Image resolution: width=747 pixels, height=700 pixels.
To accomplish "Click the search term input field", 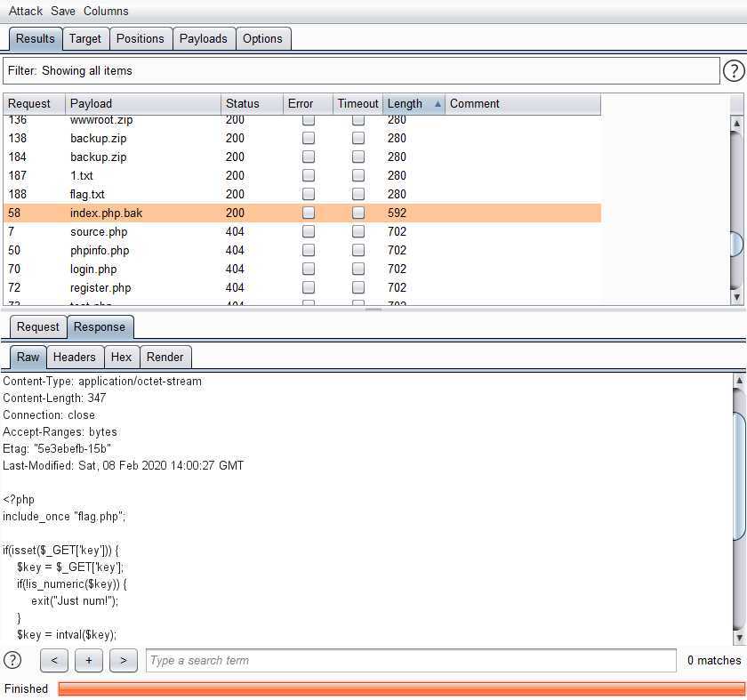I will (x=411, y=660).
